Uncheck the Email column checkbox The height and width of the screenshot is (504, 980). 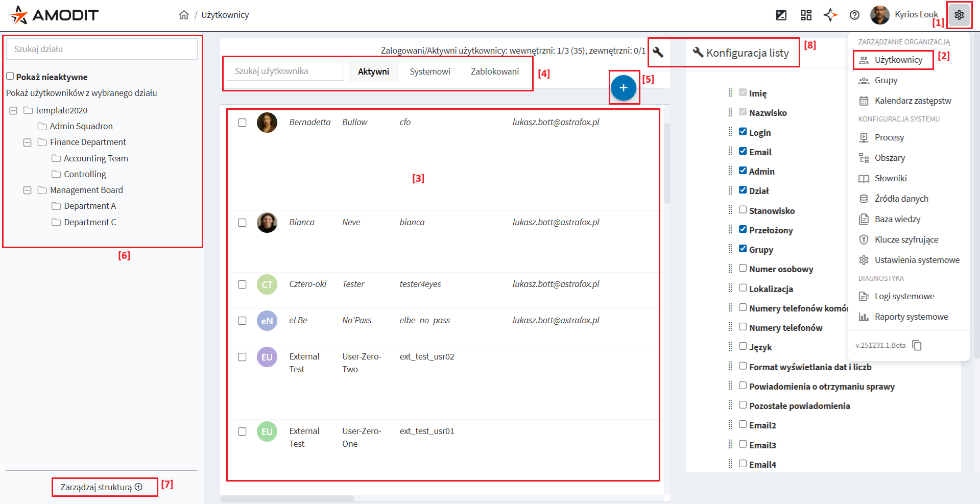743,151
